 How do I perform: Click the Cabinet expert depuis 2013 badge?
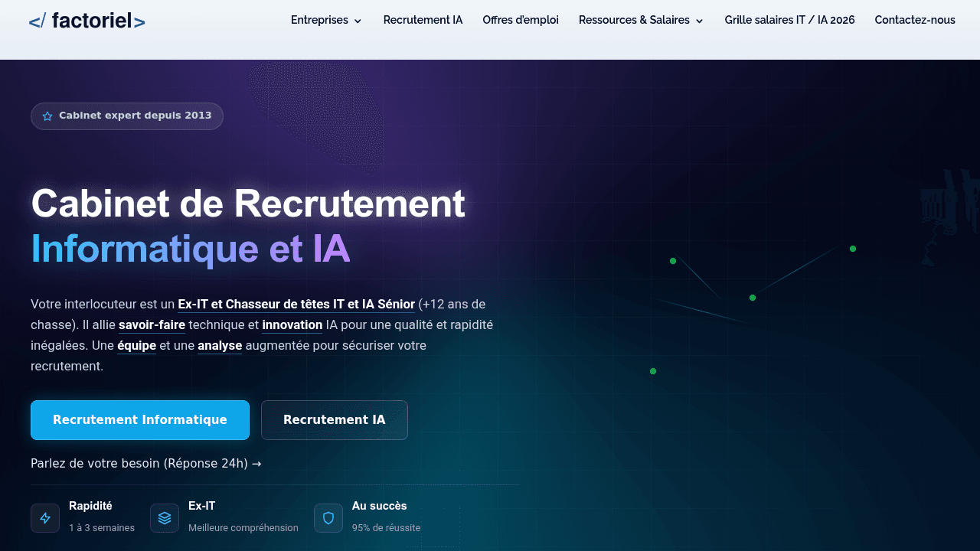[x=127, y=116]
